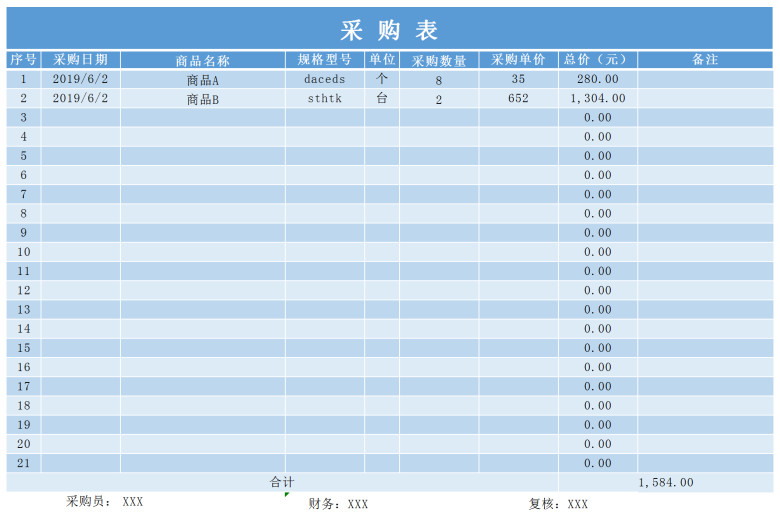Click the 总价（元） column header

click(598, 60)
